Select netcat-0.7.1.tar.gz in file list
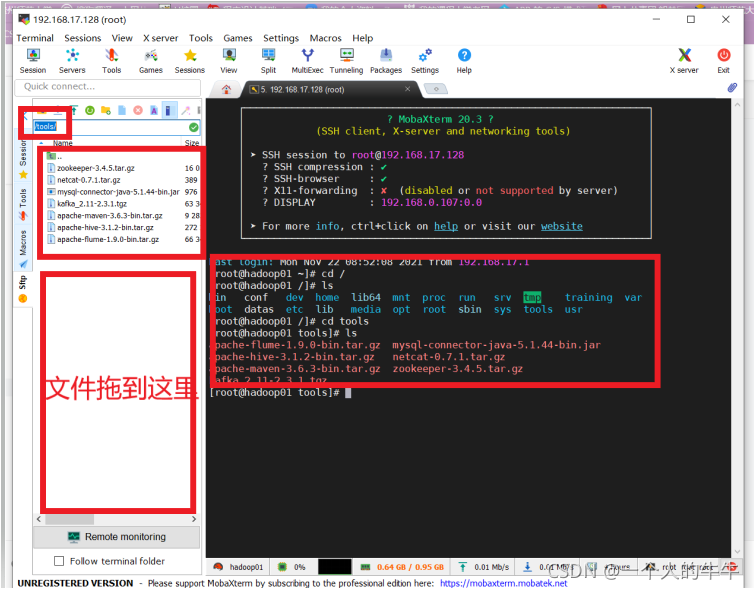 click(89, 180)
